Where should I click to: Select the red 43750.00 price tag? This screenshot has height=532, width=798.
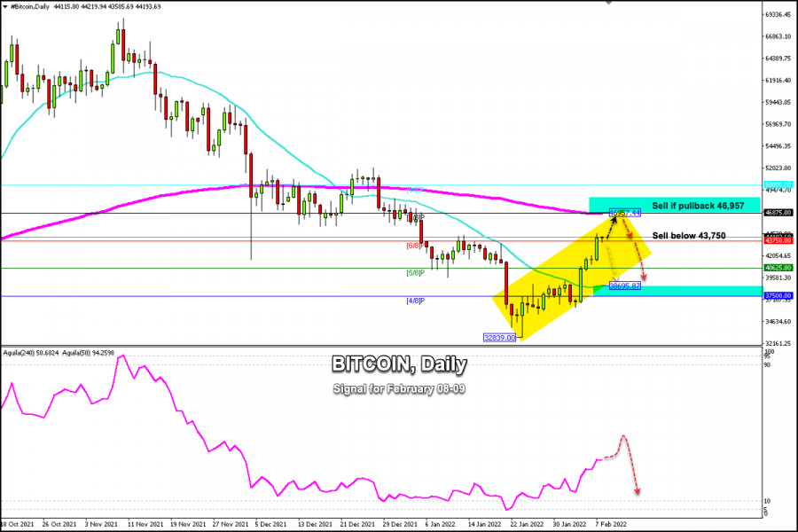click(x=778, y=240)
